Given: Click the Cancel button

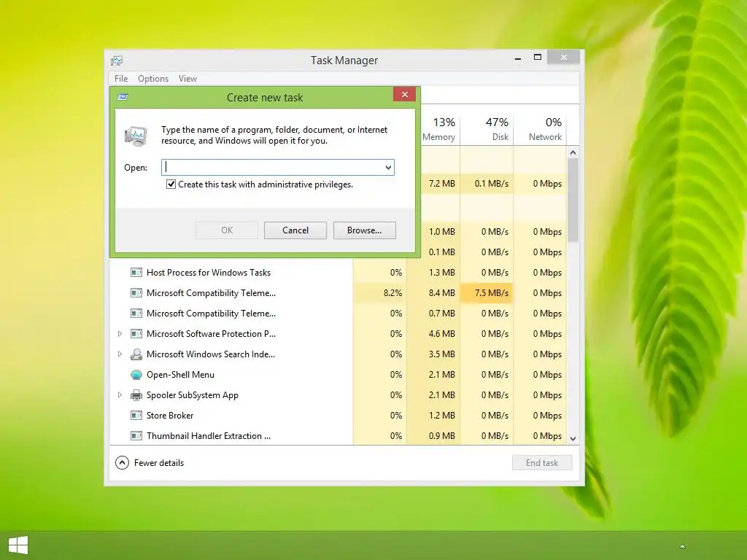Looking at the screenshot, I should pyautogui.click(x=295, y=230).
